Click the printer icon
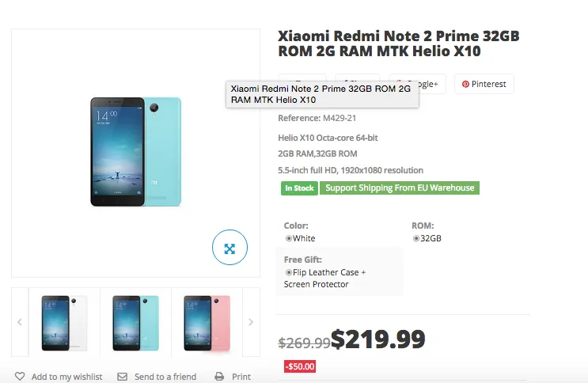The image size is (588, 383). [219, 377]
